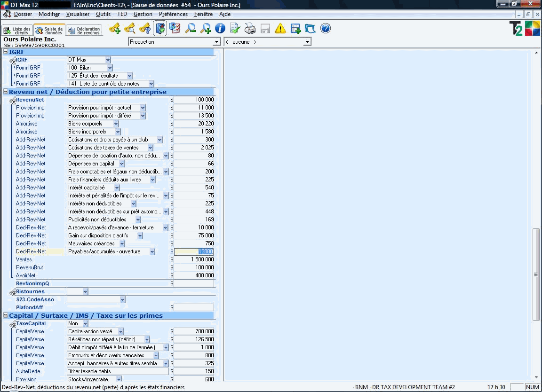Switch to Déclaration de revenus tab
The height and width of the screenshot is (392, 542).
click(84, 31)
